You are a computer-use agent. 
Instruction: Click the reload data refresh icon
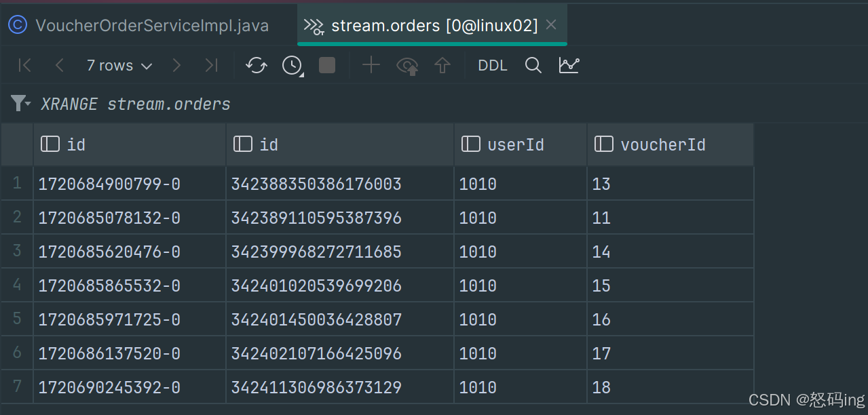click(257, 66)
